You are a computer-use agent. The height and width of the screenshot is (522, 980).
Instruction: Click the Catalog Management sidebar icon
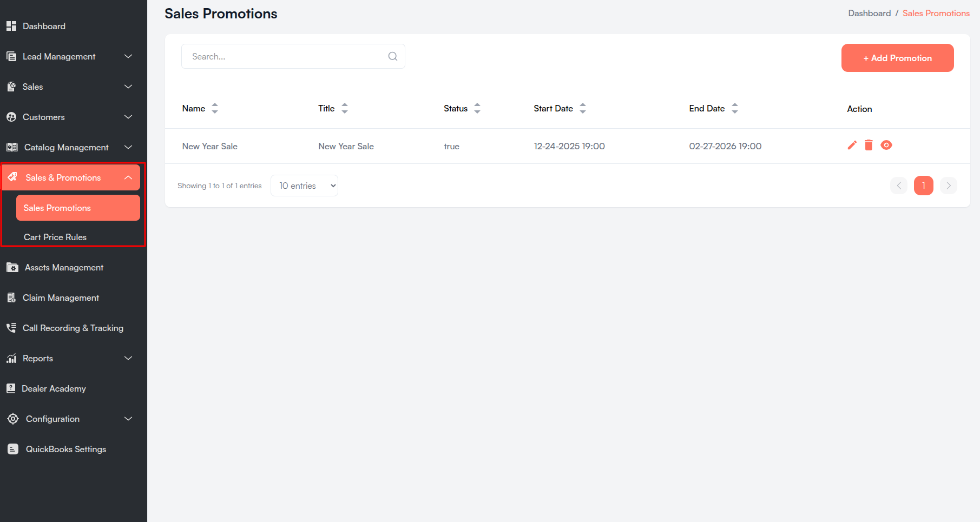[12, 147]
